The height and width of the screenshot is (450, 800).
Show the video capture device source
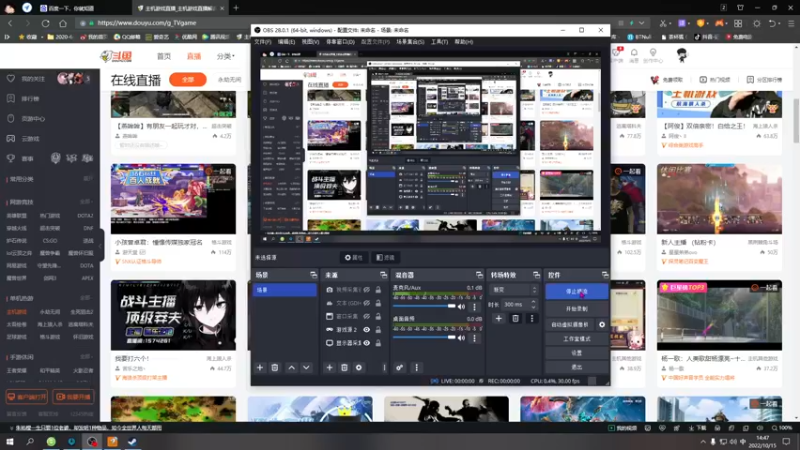click(366, 290)
